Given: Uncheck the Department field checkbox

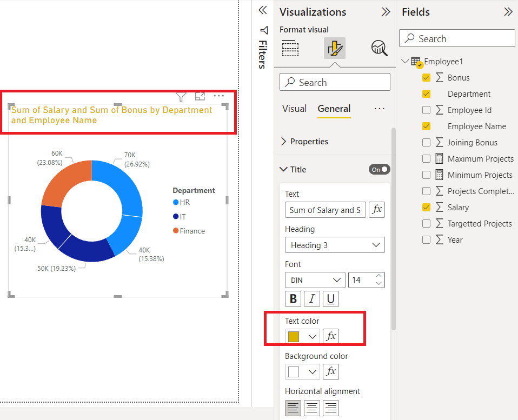Looking at the screenshot, I should [x=426, y=94].
